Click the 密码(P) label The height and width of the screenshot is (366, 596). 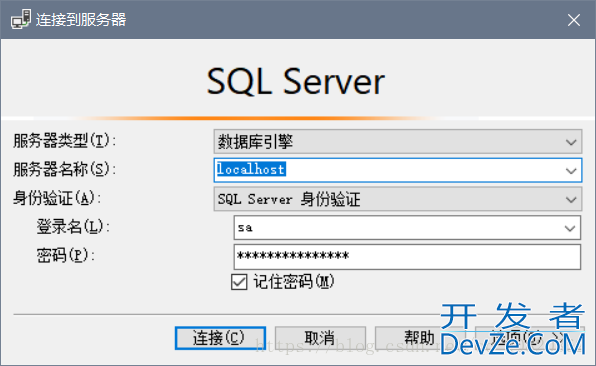(65, 255)
